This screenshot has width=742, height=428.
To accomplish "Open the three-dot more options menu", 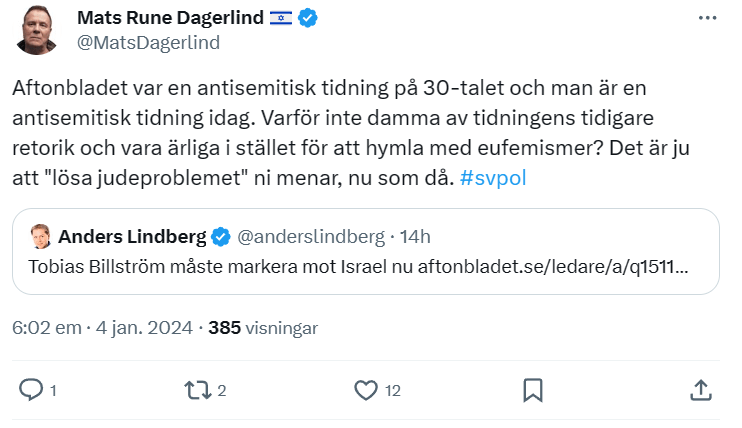I will click(x=707, y=18).
